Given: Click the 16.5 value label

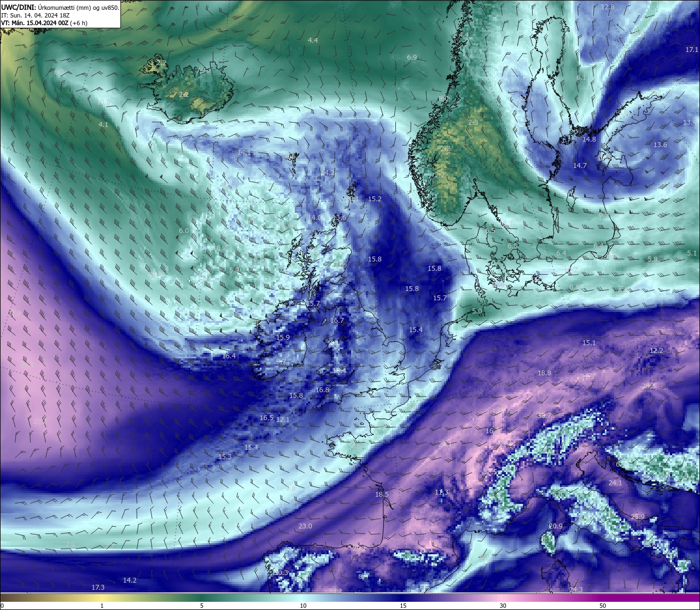Looking at the screenshot, I should pos(266,418).
